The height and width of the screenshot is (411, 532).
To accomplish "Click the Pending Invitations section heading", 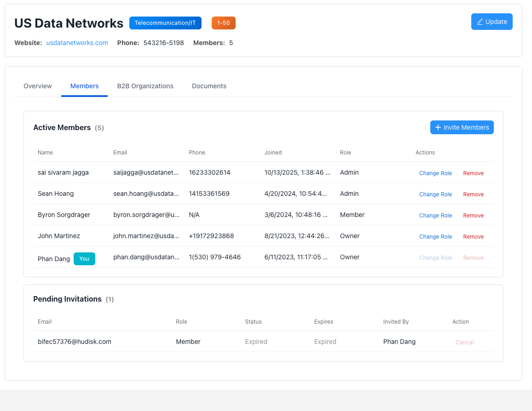I will point(67,299).
